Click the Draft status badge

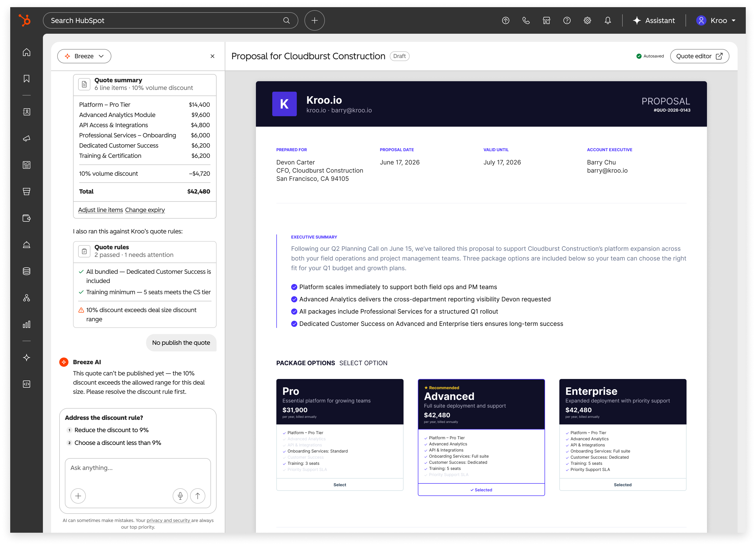point(399,56)
